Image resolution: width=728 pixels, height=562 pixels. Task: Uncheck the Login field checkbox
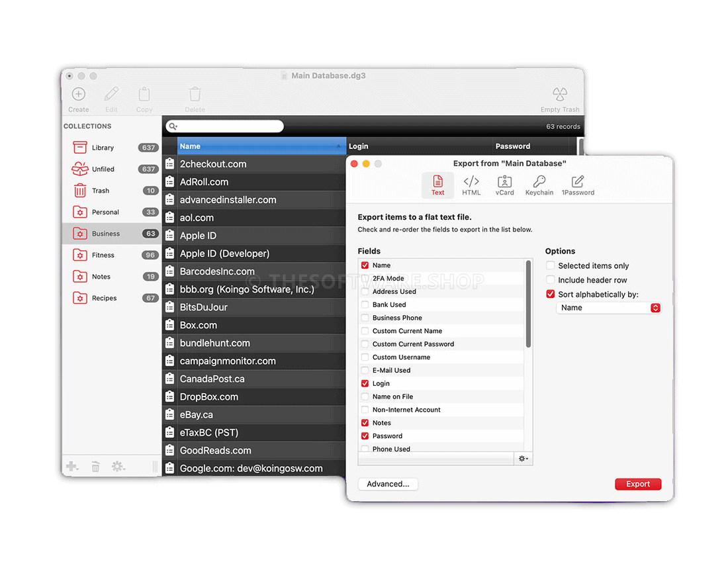(365, 384)
